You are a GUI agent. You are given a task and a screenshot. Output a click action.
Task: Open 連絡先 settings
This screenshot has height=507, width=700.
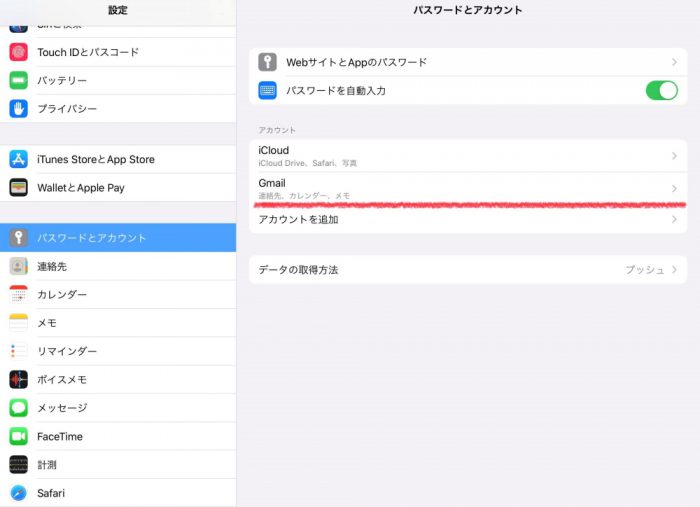pyautogui.click(x=118, y=266)
